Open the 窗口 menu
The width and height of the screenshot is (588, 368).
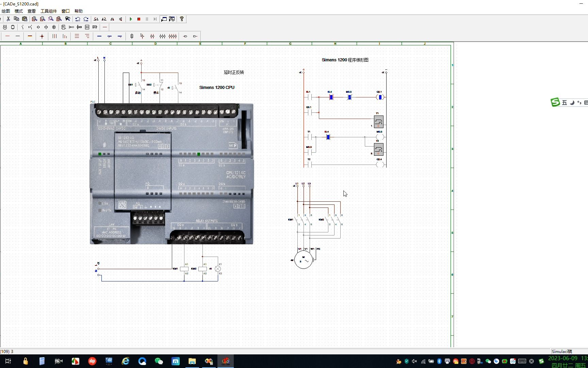coord(66,11)
